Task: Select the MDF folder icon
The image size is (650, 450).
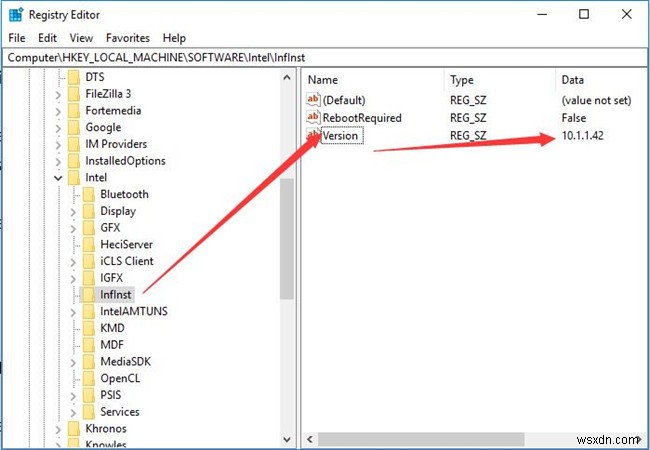Action: [x=89, y=345]
